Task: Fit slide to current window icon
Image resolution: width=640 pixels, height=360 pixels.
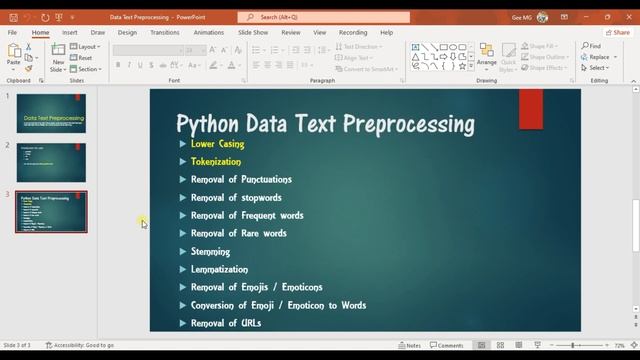Action: click(634, 345)
